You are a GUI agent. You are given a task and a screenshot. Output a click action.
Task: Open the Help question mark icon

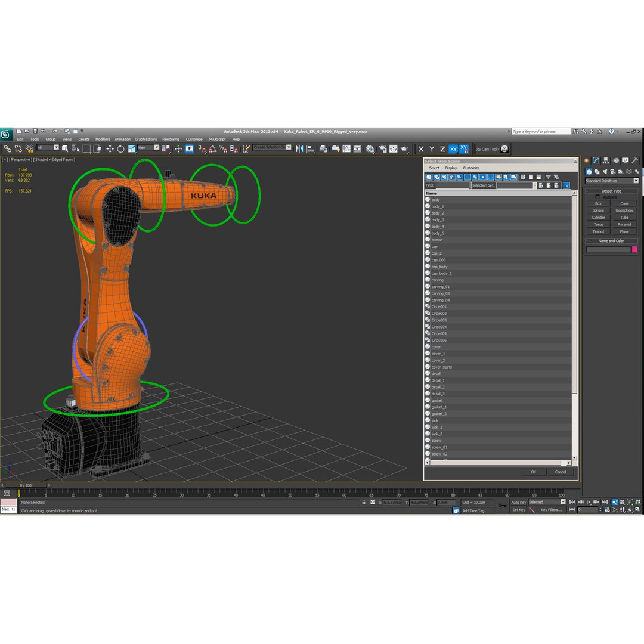(x=611, y=131)
